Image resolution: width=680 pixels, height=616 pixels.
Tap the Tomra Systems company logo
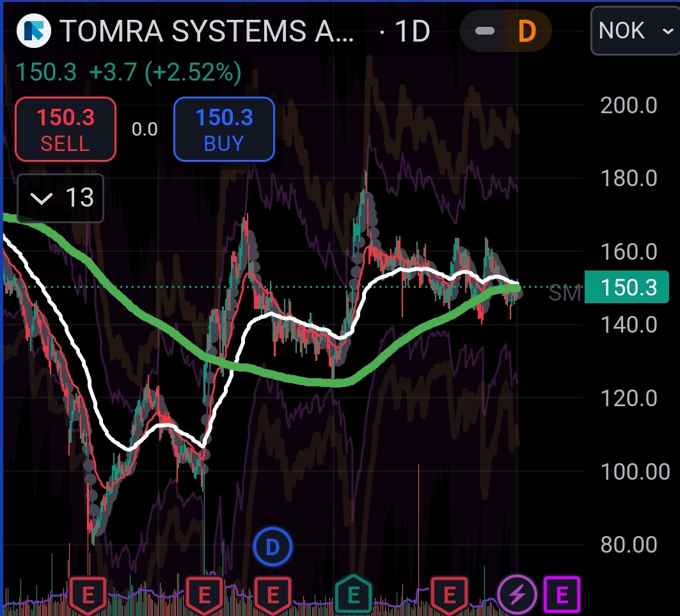(33, 31)
